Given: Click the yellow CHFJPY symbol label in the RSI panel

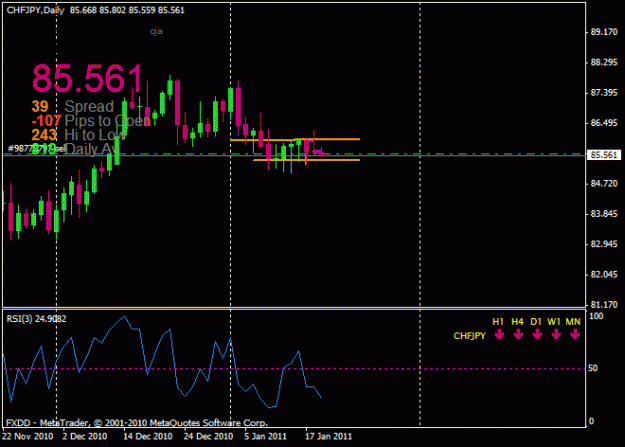Looking at the screenshot, I should (x=470, y=336).
